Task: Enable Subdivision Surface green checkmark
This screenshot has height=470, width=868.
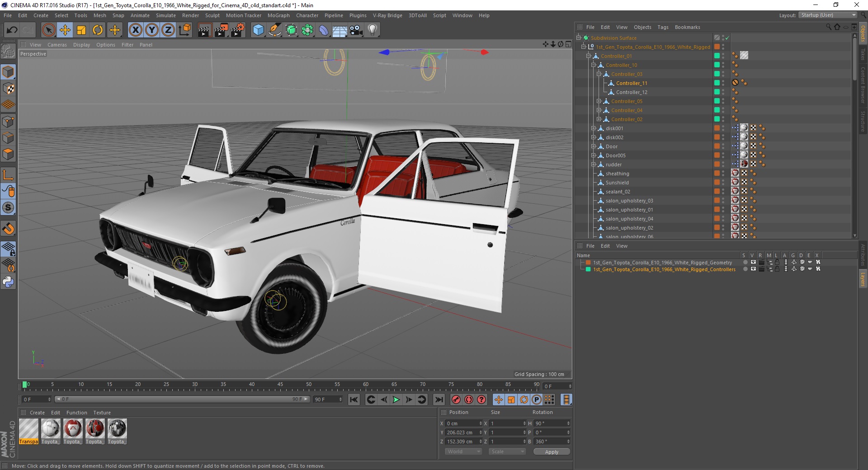Action: [x=727, y=38]
